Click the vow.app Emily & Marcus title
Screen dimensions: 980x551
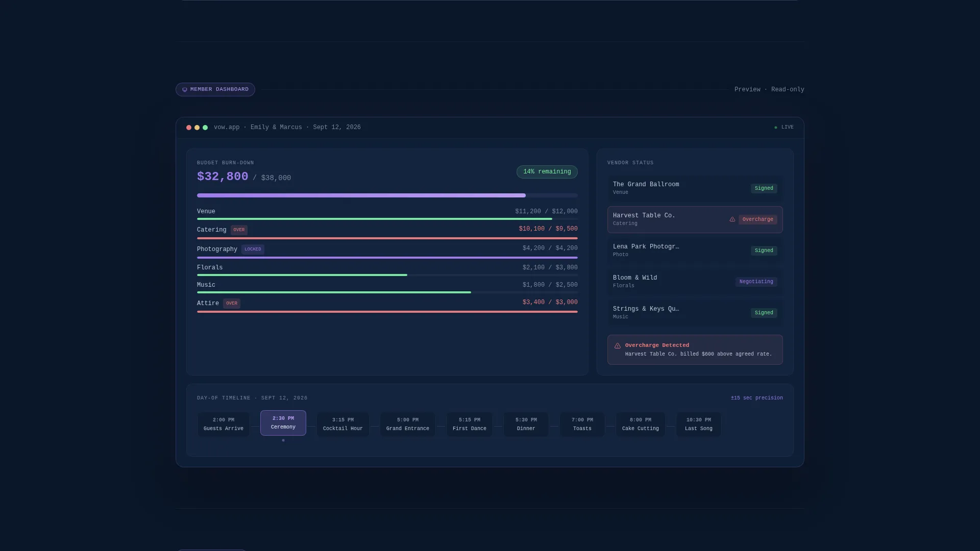pyautogui.click(x=287, y=128)
